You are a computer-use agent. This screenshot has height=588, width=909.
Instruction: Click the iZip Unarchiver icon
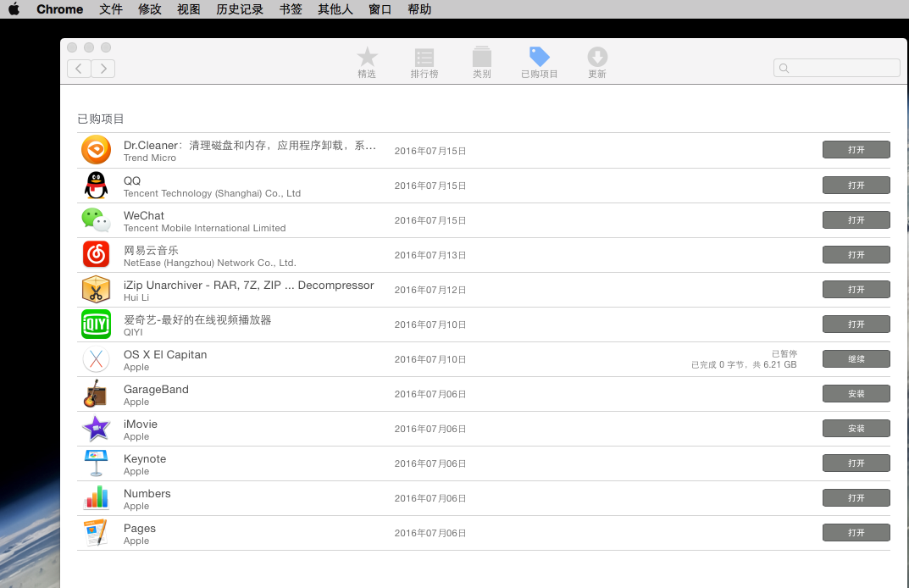pyautogui.click(x=97, y=290)
